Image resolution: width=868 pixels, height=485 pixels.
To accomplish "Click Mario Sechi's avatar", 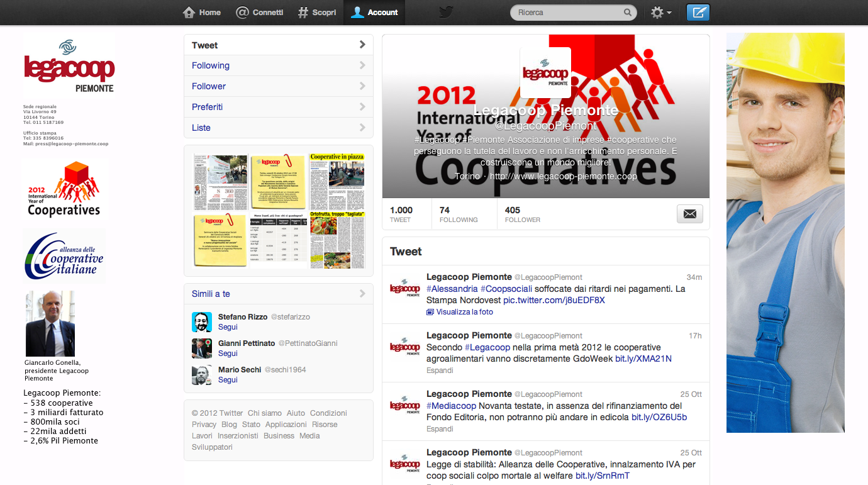I will point(202,375).
